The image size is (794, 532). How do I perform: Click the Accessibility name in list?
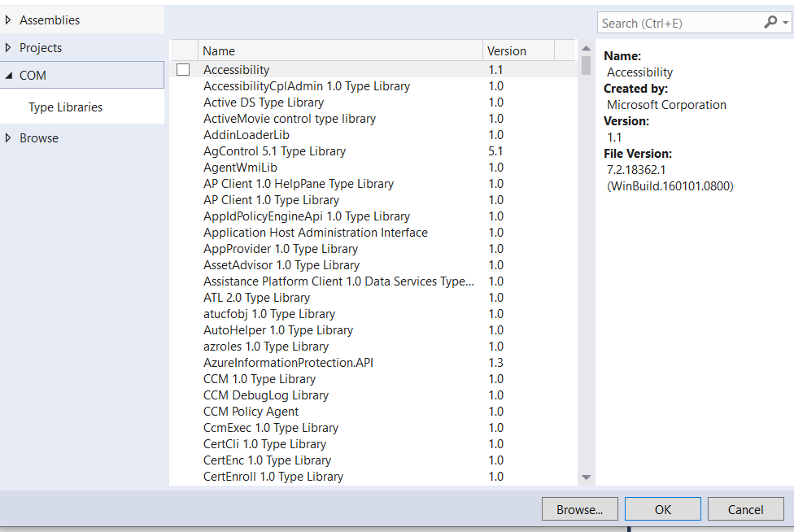pos(236,70)
